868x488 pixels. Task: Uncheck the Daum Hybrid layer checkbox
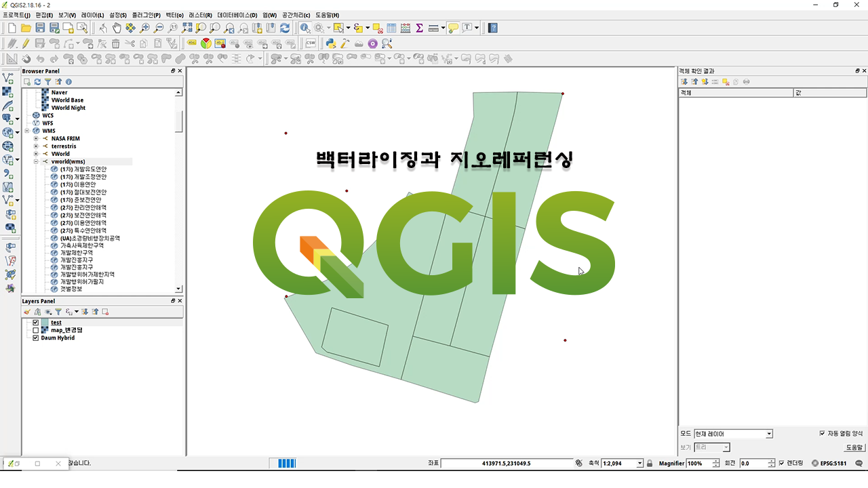[36, 338]
